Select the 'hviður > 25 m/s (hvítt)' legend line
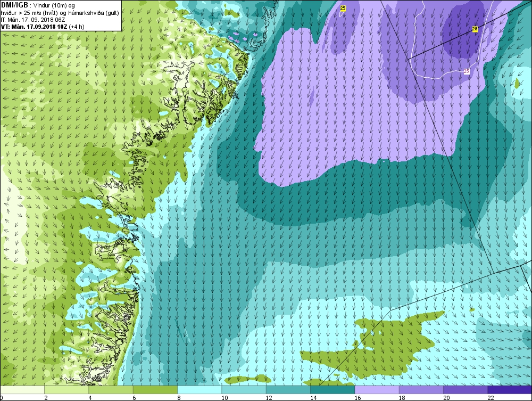Viewport: 532px width, 401px height. 29,13
